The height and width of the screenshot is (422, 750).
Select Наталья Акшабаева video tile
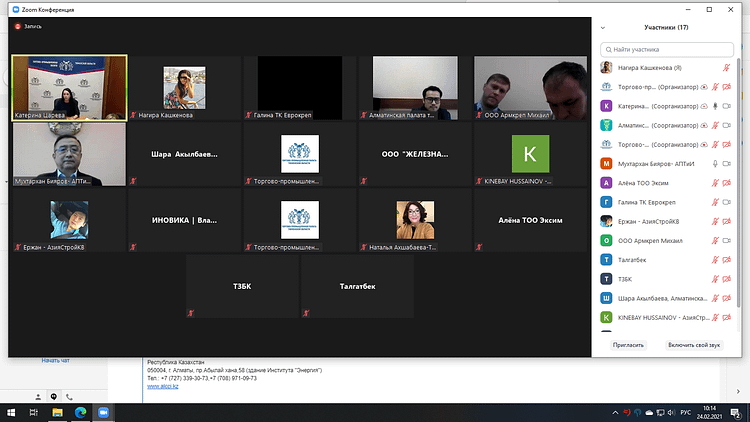tap(415, 220)
